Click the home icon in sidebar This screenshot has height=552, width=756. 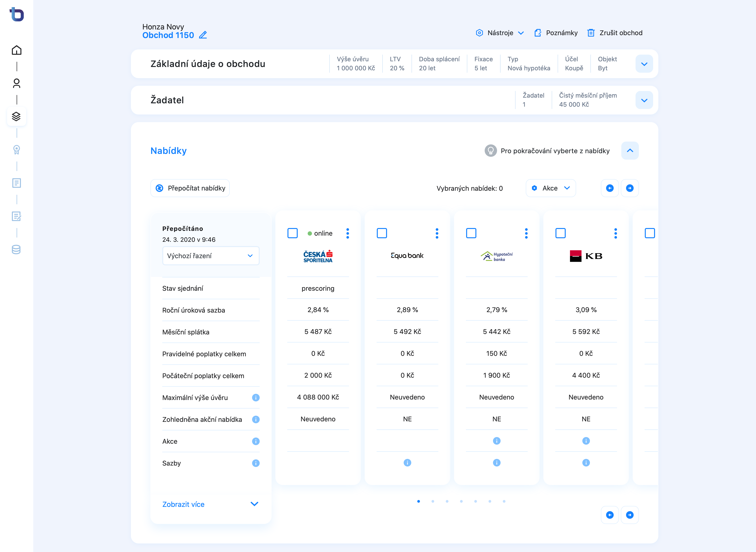click(16, 50)
